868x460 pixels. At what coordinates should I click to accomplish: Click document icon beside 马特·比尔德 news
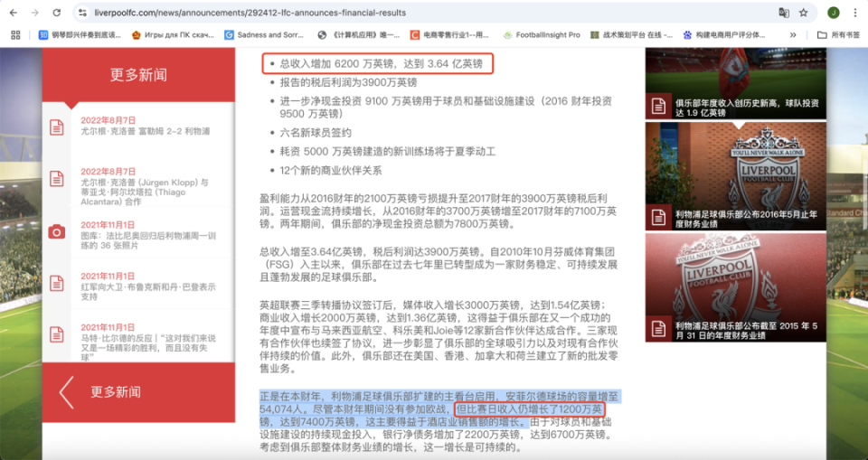click(x=56, y=334)
